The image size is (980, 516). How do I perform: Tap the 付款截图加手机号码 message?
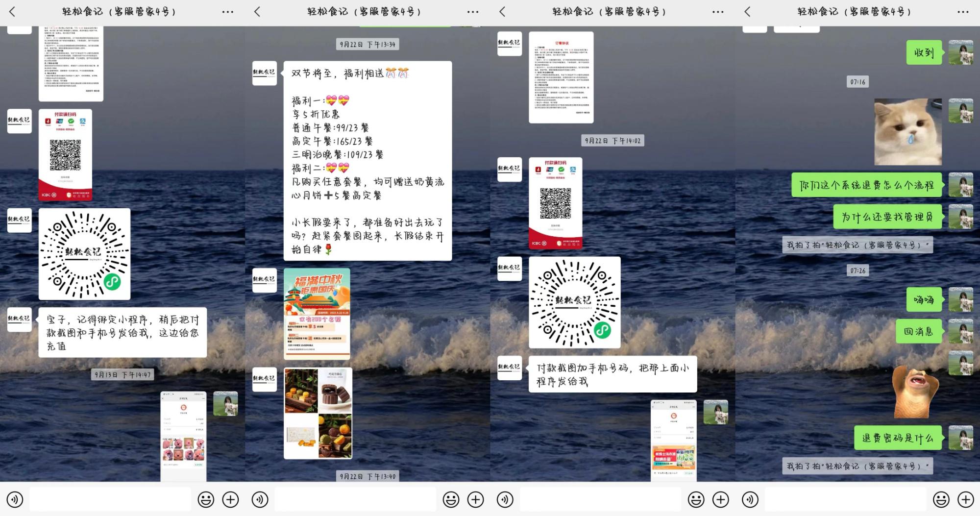click(612, 374)
